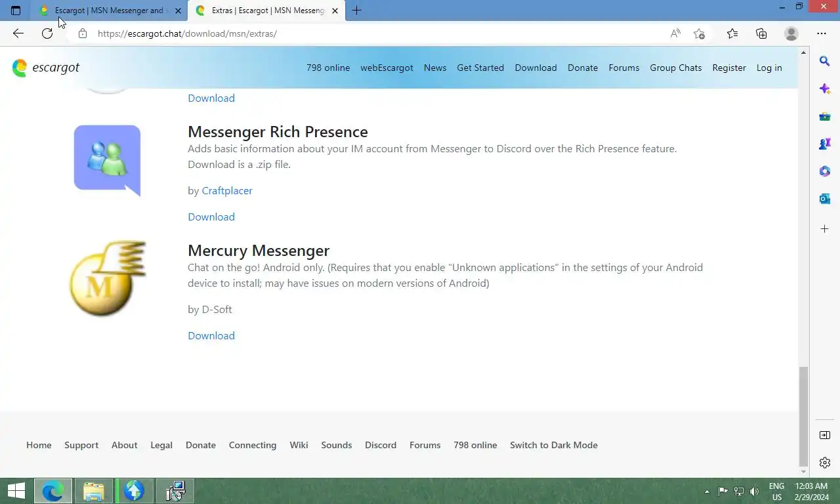Open Group Chats header link

pyautogui.click(x=675, y=68)
